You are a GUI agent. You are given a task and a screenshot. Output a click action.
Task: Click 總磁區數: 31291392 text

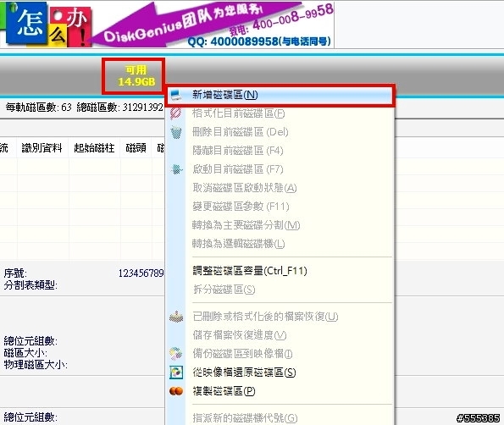point(120,107)
